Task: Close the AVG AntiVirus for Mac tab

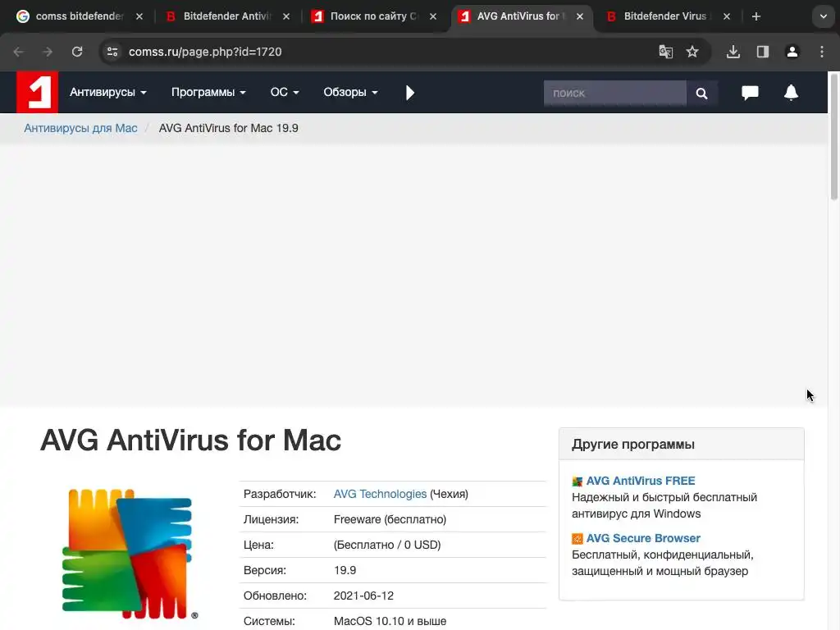Action: [580, 16]
